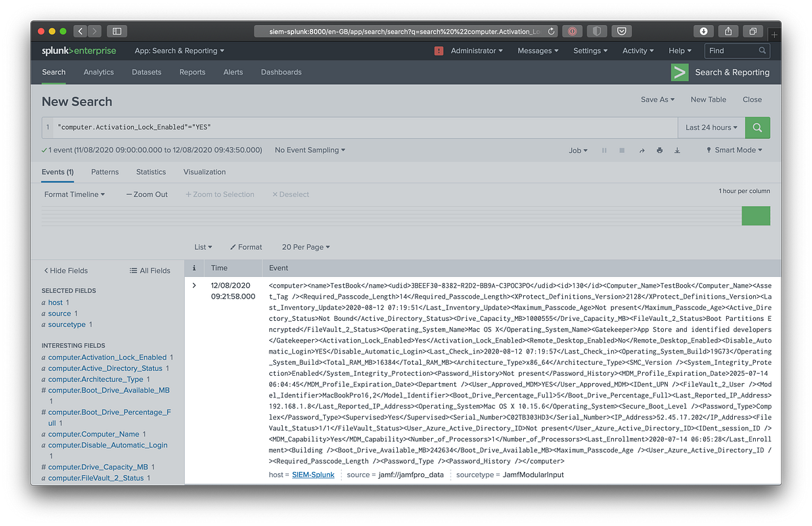Click Zoom Out on timeline
The image size is (812, 526).
click(147, 194)
